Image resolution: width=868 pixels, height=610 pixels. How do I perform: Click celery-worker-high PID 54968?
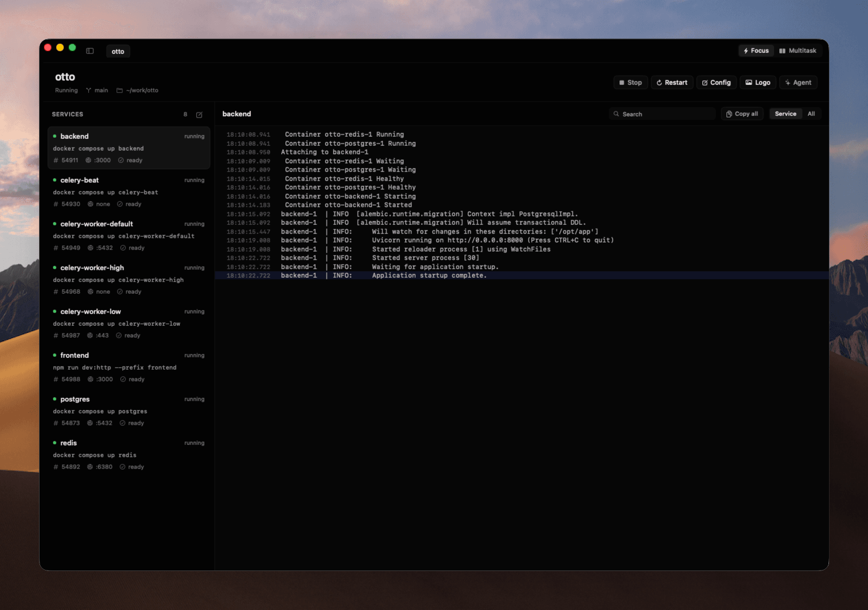[67, 292]
